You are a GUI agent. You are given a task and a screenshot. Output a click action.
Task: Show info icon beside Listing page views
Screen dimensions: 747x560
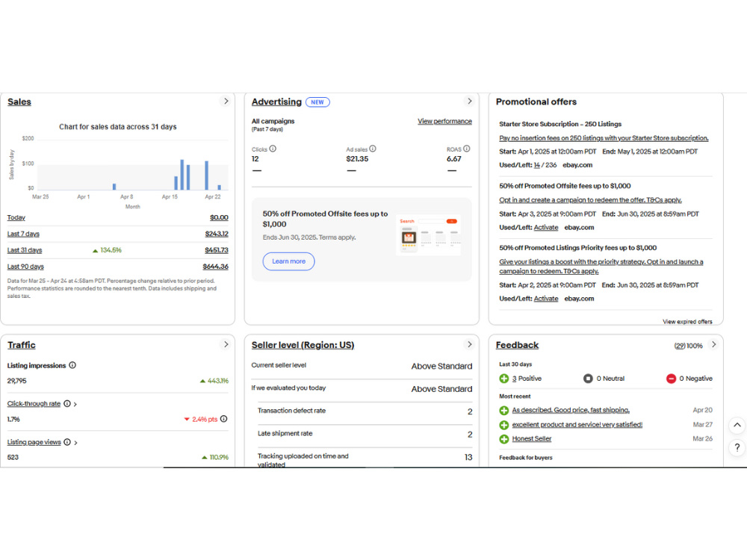coord(67,442)
